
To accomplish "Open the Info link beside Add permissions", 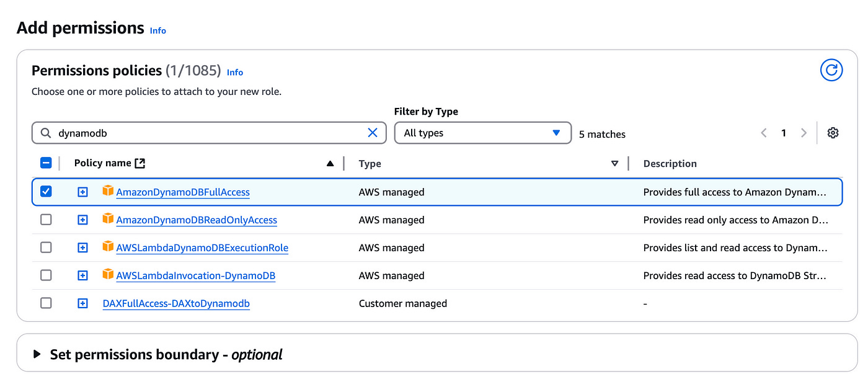I will 158,30.
